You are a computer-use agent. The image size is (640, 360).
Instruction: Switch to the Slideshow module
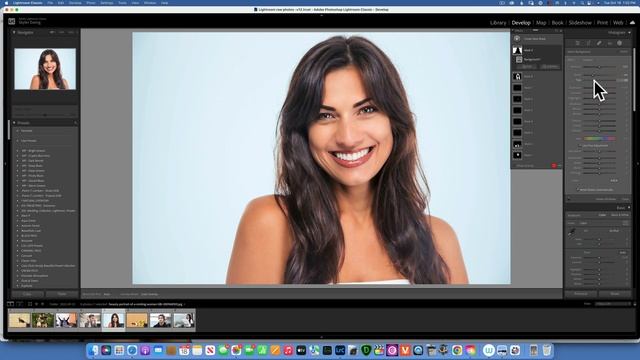point(580,23)
